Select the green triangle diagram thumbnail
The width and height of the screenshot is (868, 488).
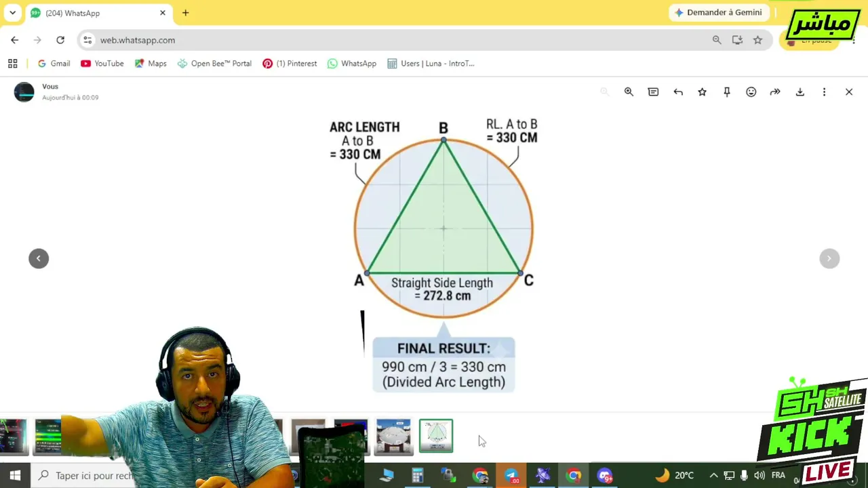click(x=436, y=436)
